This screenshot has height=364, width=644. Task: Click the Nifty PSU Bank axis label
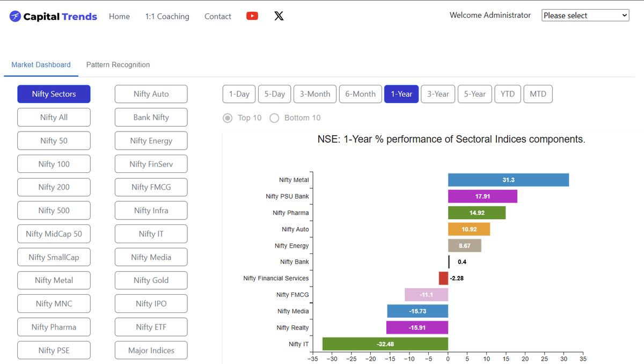(x=287, y=196)
